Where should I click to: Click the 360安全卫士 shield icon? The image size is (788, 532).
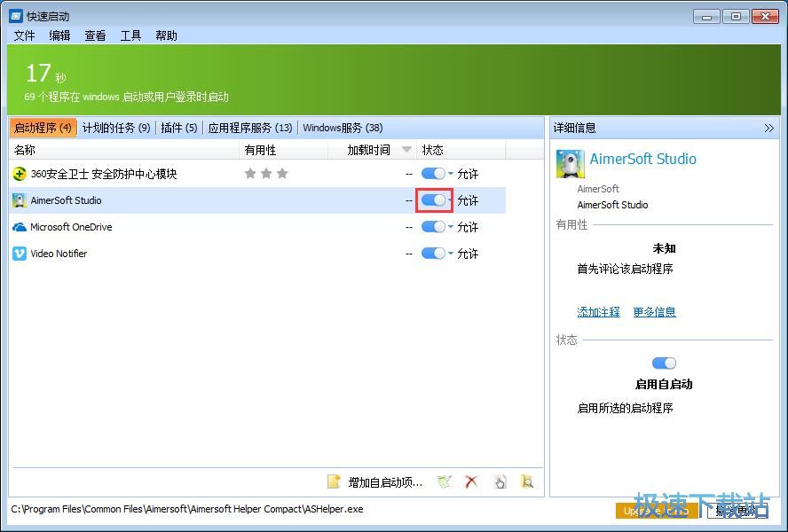click(20, 174)
